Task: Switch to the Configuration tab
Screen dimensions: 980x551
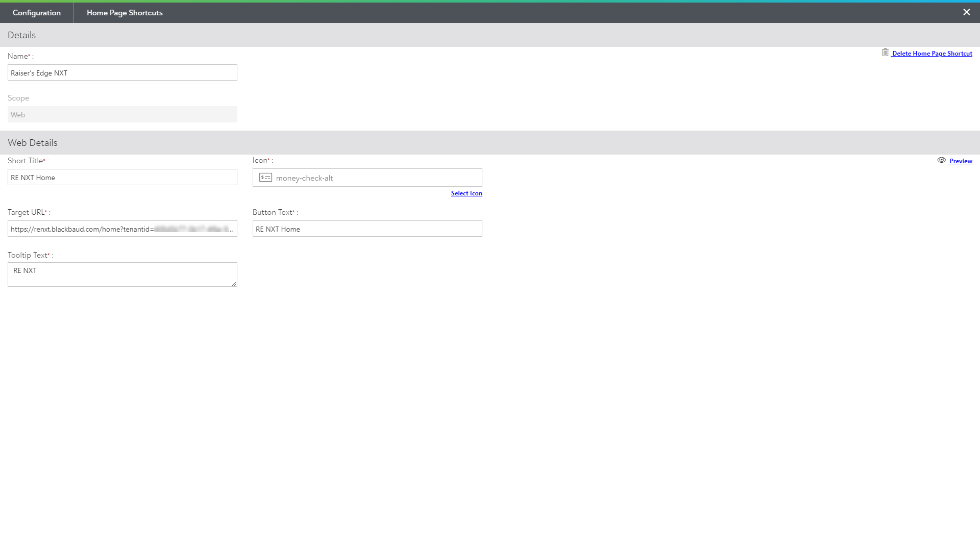Action: click(37, 13)
